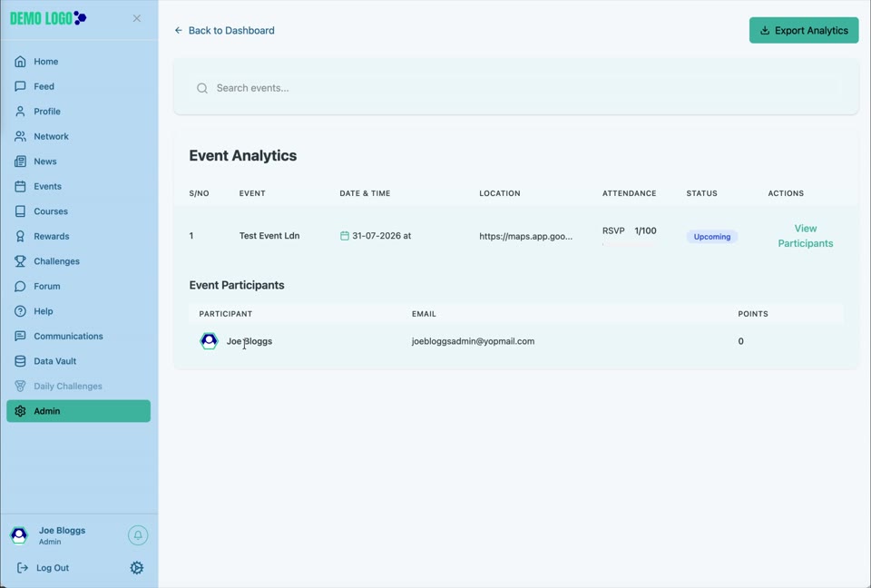This screenshot has width=871, height=588.
Task: Open the Home menu item
Action: pyautogui.click(x=78, y=61)
